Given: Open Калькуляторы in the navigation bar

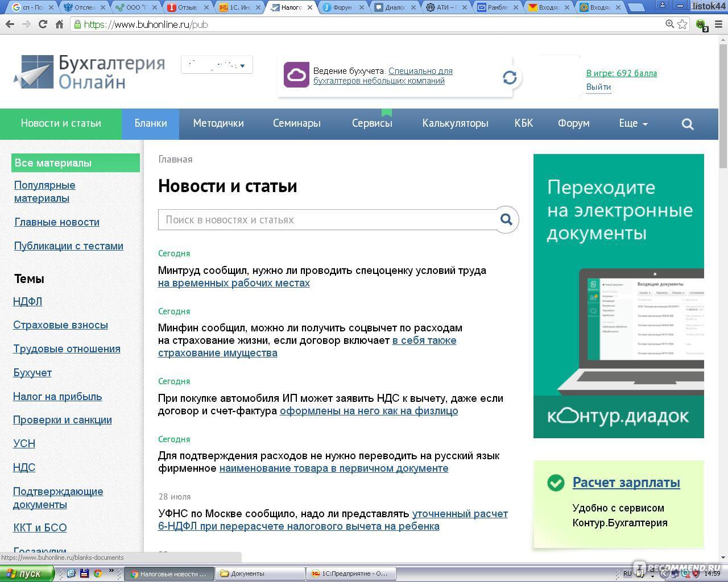Looking at the screenshot, I should pos(455,123).
